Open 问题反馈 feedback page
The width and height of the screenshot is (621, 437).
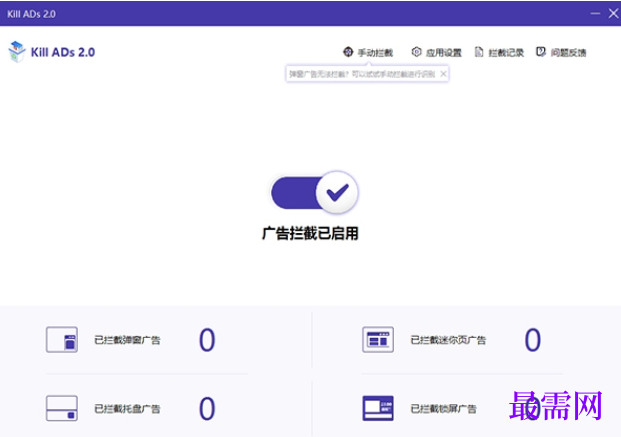click(x=561, y=52)
